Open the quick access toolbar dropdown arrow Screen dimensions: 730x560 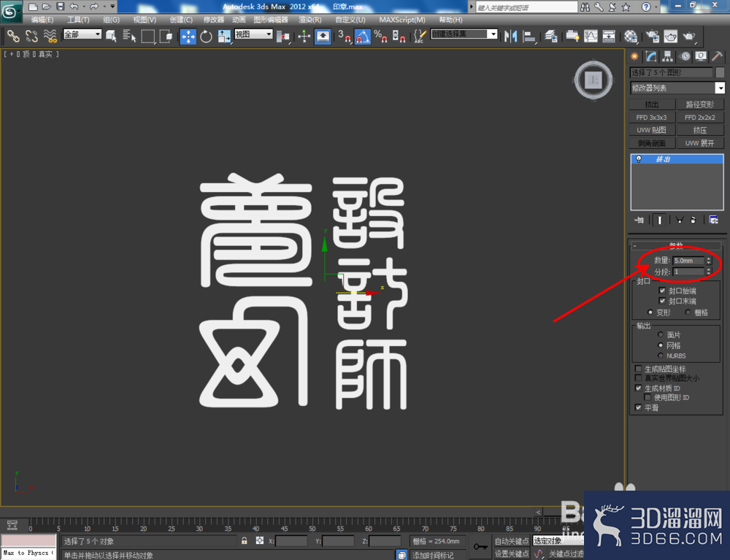(x=112, y=7)
